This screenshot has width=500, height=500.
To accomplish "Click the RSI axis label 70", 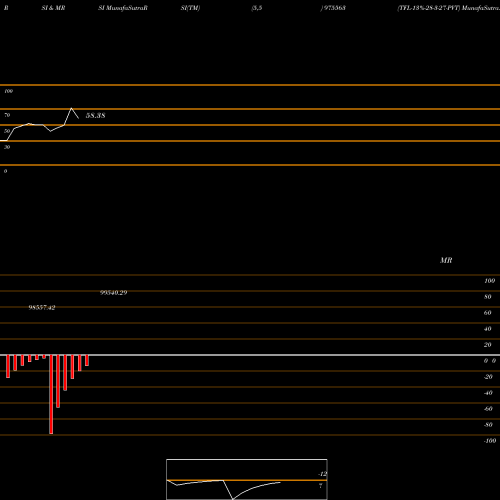I will pyautogui.click(x=7, y=115).
